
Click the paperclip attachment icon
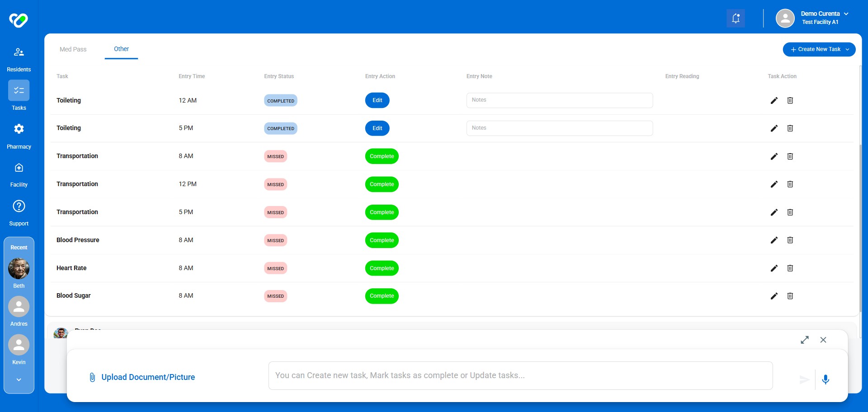(92, 377)
